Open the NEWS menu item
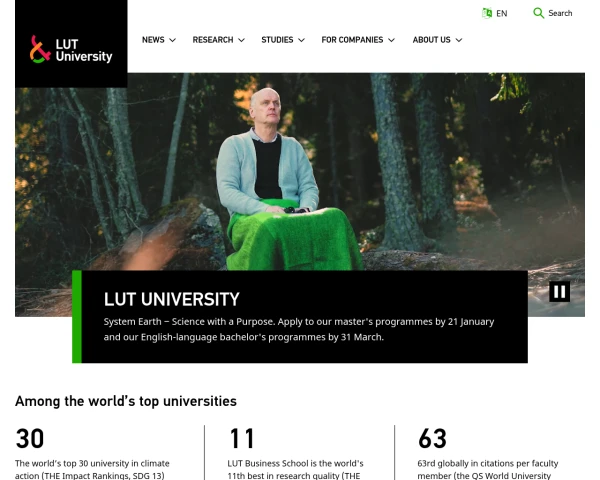Viewport: 600px width, 480px height. (x=153, y=40)
